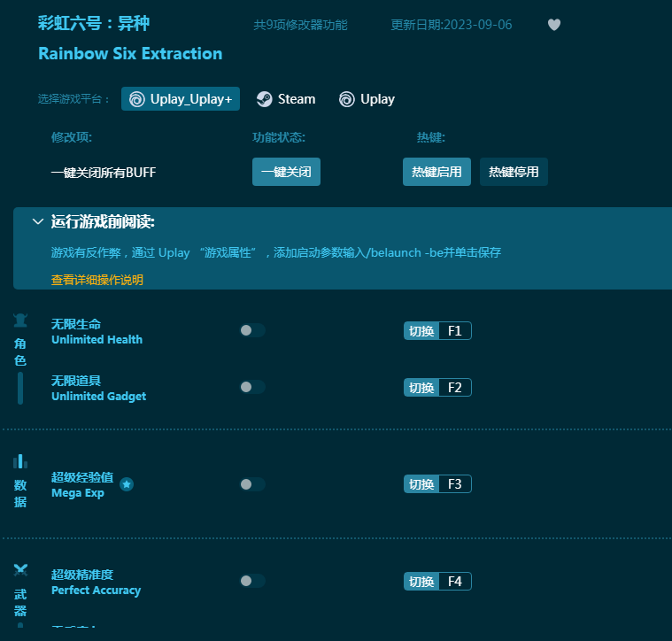Click the weapon crossed-swords category icon
Viewport: 672px width, 641px height.
(x=20, y=570)
